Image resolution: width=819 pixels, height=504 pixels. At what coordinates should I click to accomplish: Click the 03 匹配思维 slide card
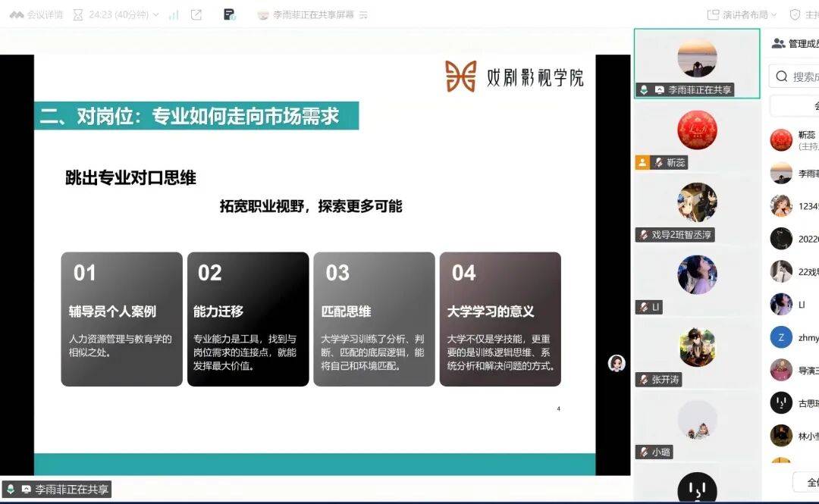click(x=374, y=319)
